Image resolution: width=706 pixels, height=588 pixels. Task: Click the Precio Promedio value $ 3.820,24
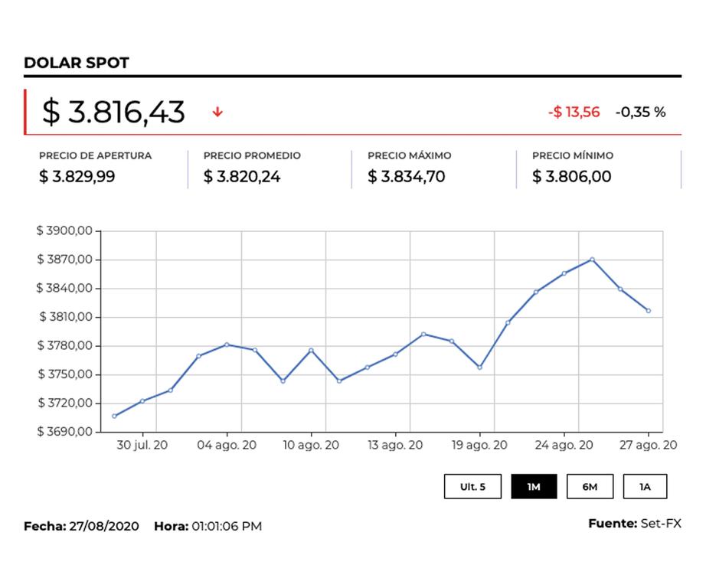coord(242,177)
